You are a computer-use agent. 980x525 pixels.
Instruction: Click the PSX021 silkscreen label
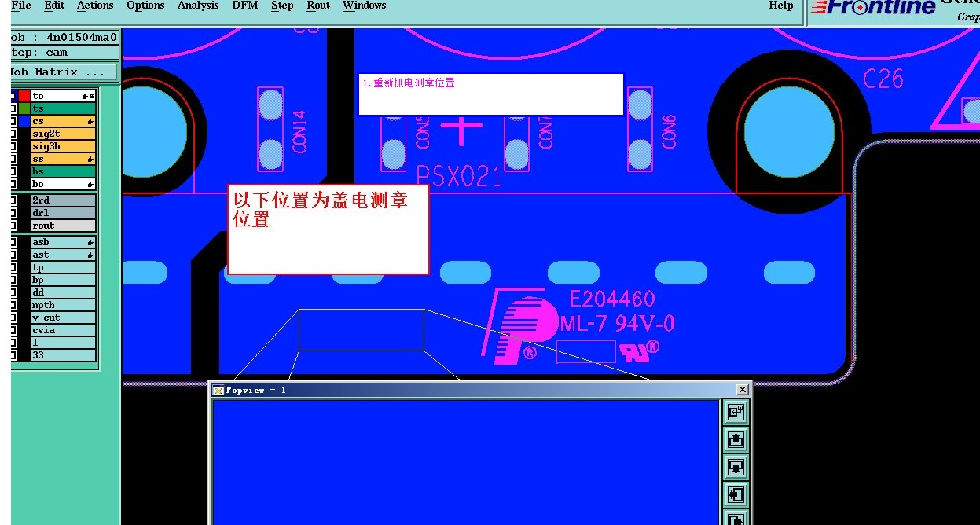coord(458,176)
